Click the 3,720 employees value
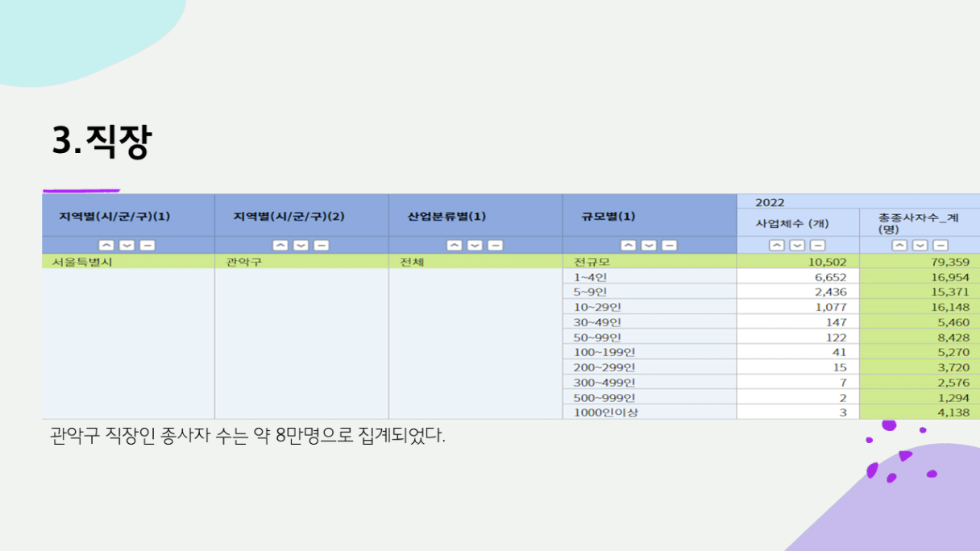The image size is (980, 551). click(953, 367)
